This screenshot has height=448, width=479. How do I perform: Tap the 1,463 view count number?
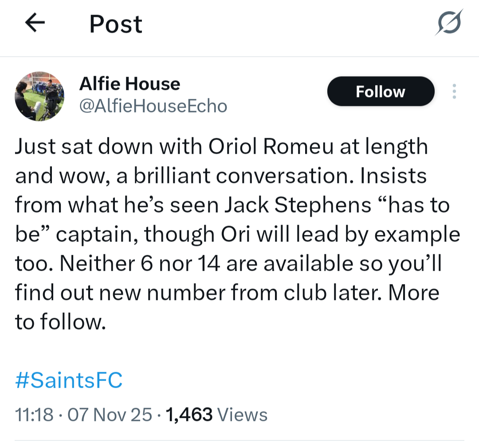[x=188, y=415]
